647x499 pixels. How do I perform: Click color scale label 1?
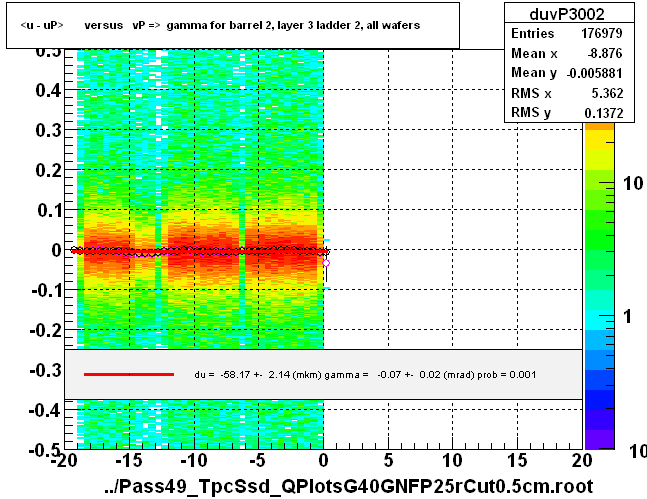click(x=628, y=317)
